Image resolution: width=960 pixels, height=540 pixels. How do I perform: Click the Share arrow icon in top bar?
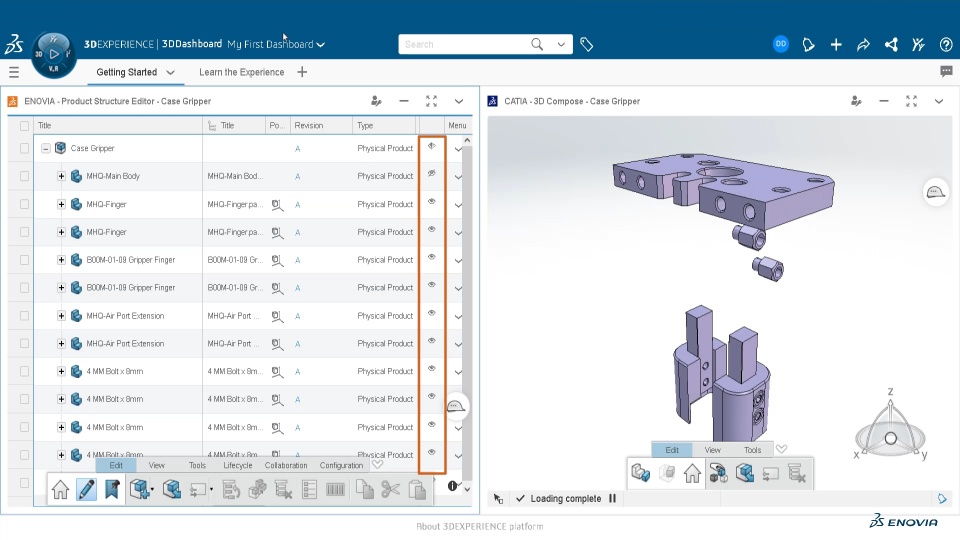click(x=863, y=45)
